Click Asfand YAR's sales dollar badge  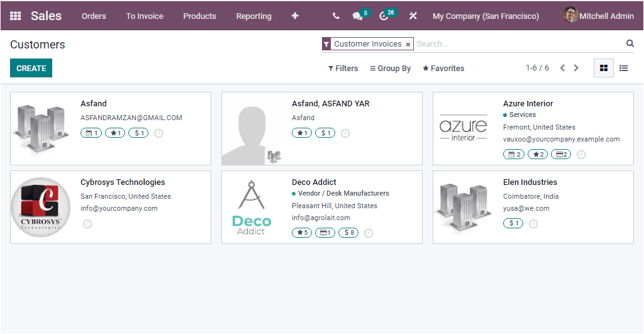(x=325, y=133)
